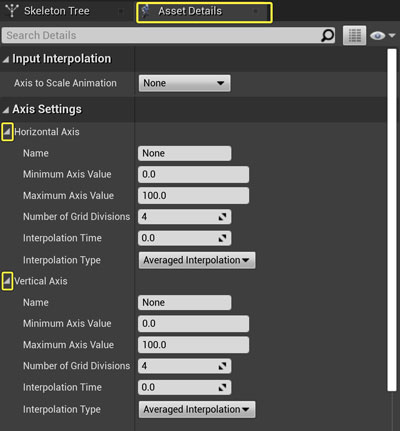The height and width of the screenshot is (431, 400).
Task: Open the Axis to Scale Animation dropdown
Action: pyautogui.click(x=184, y=83)
